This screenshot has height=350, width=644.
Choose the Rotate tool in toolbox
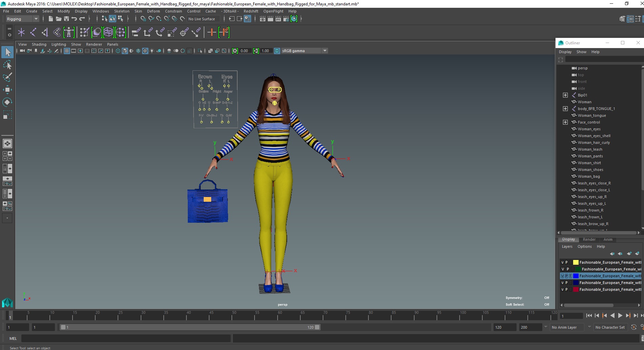7,102
